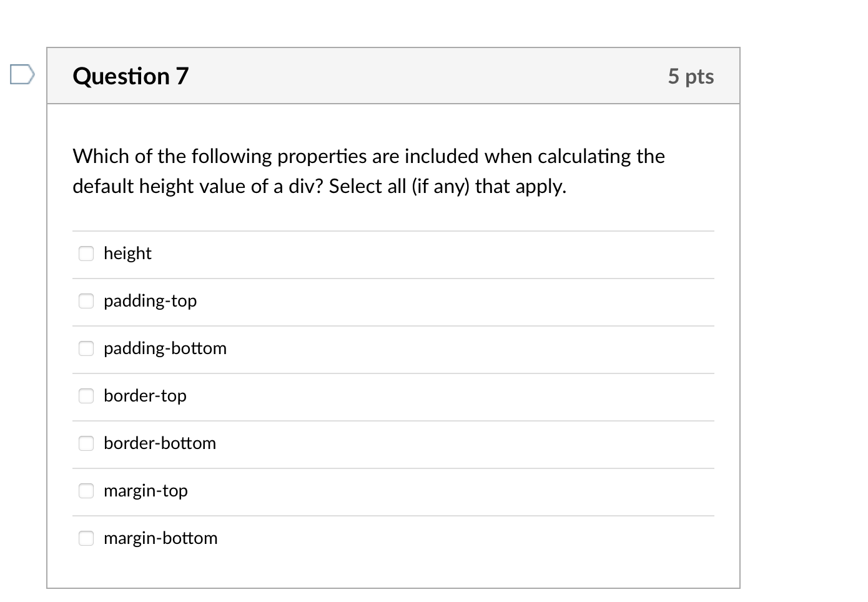Click the 5 pts label

pos(691,76)
